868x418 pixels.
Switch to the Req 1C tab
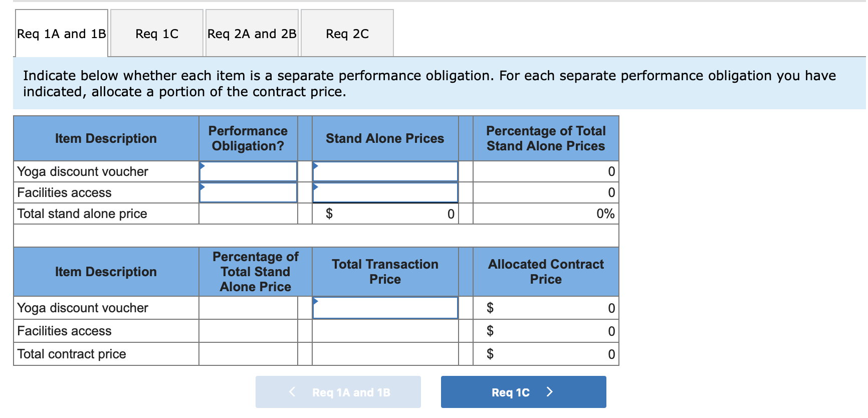[157, 34]
